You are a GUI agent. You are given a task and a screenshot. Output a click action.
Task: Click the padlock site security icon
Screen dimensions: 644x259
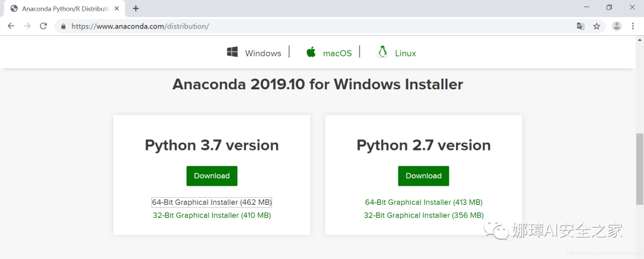point(63,26)
